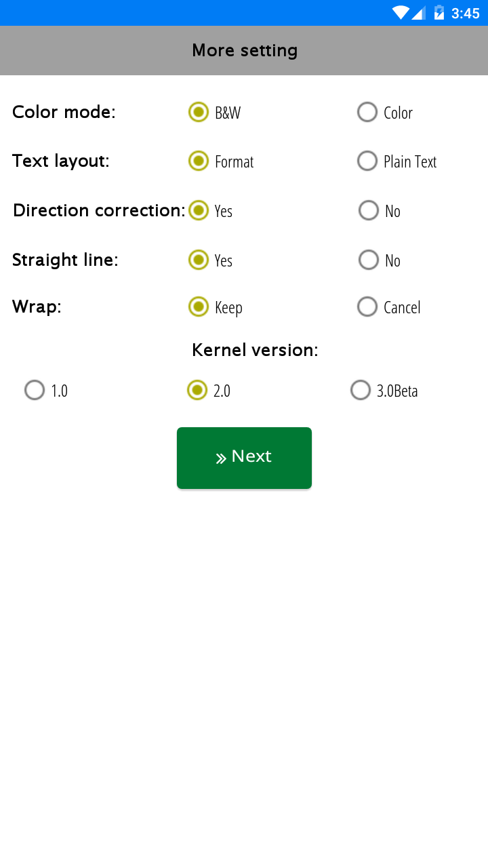Tap the More setting title bar

pos(244,50)
